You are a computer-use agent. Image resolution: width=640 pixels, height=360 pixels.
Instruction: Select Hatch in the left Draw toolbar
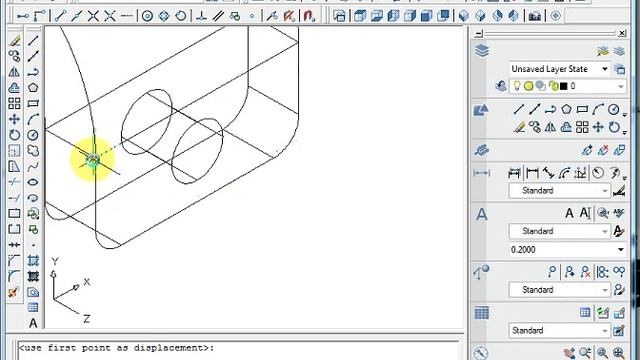point(33,260)
